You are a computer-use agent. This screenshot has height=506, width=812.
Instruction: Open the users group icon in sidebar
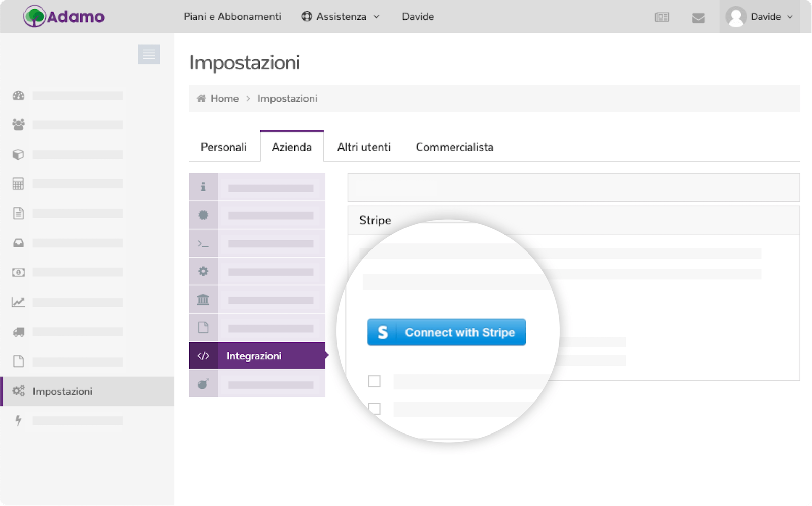point(18,124)
